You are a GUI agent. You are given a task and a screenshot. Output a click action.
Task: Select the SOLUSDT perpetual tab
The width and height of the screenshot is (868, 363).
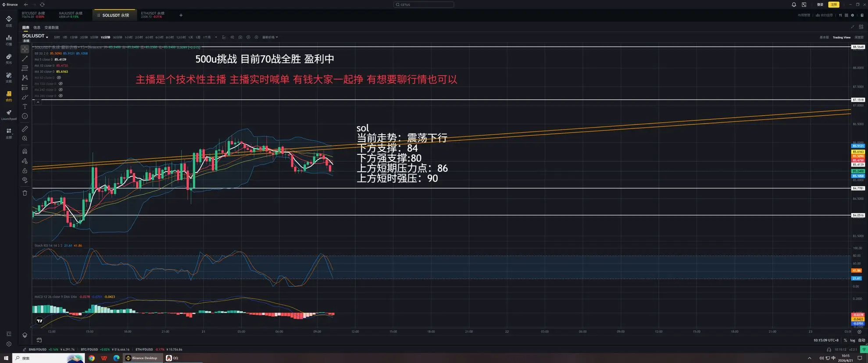pos(115,15)
